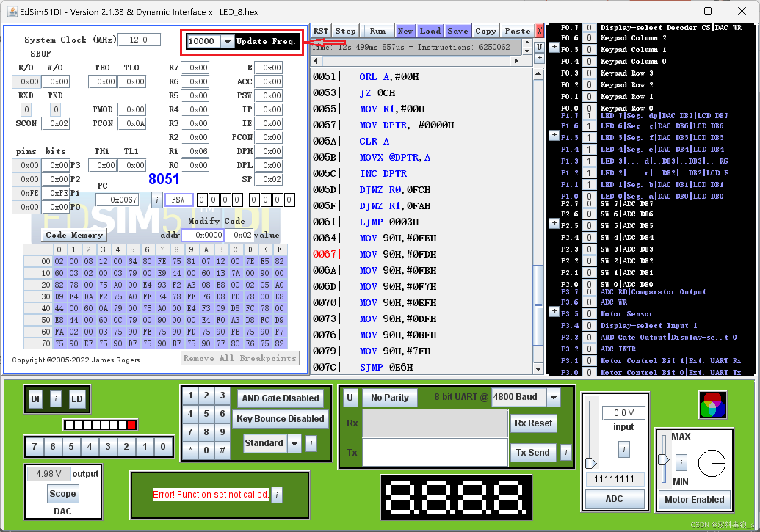Screen dimensions: 760x532
Task: Click the U button right of the time display
Action: coord(539,47)
